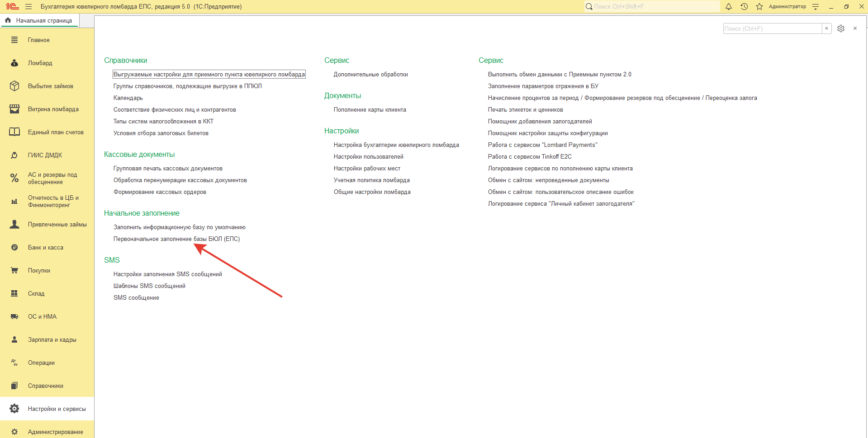Open Групповая печать кассовых документов
Image resolution: width=868 pixels, height=438 pixels.
168,169
